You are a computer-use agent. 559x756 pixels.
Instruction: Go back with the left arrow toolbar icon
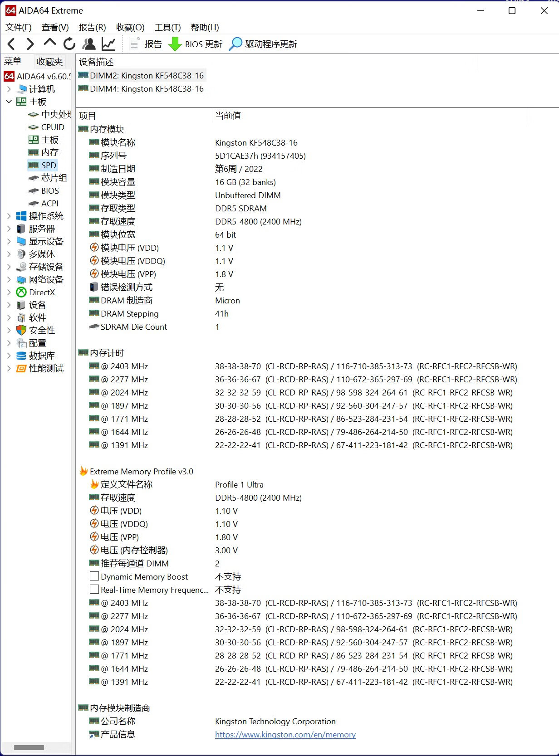(x=12, y=44)
